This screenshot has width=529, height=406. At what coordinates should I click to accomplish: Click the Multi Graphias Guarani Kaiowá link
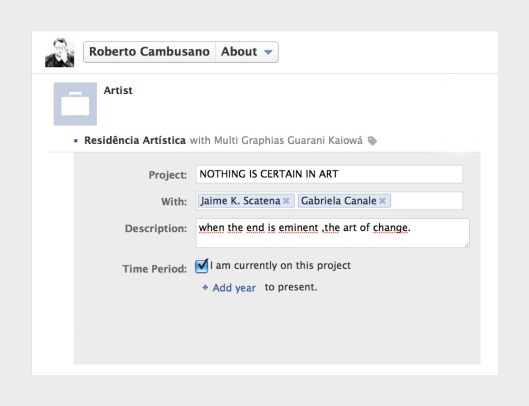(288, 140)
